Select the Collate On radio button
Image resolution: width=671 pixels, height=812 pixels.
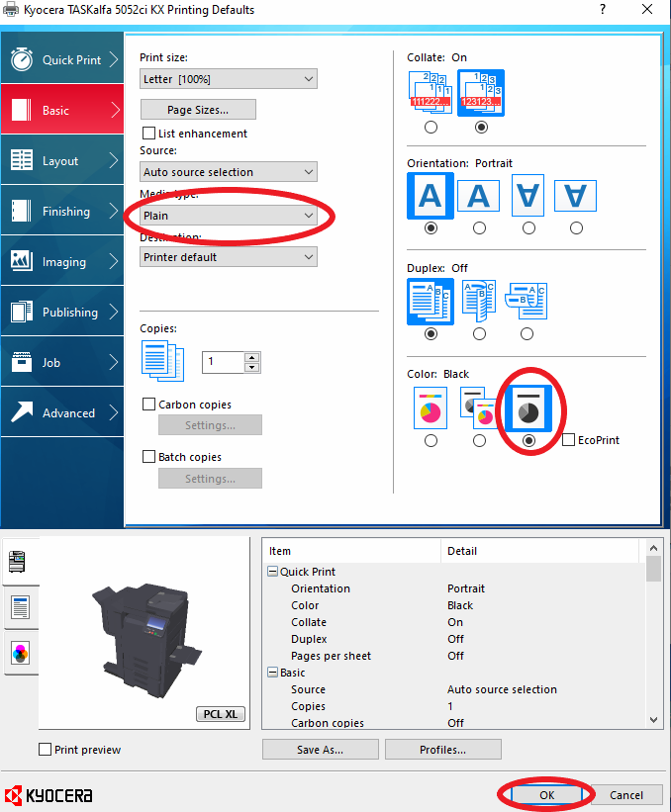click(x=481, y=127)
